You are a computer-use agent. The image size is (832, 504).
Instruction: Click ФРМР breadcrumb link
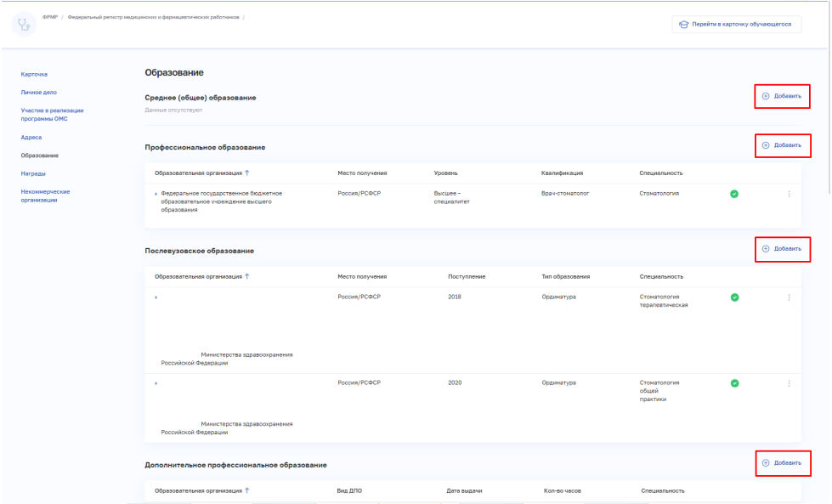tap(50, 18)
